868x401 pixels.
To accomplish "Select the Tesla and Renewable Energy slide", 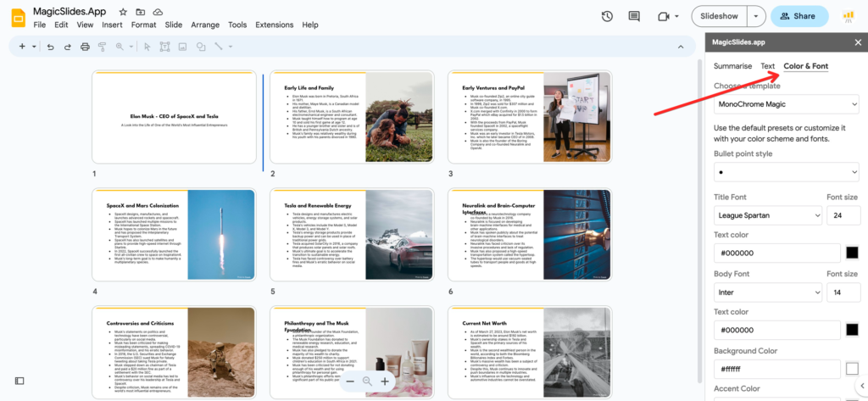I will (x=352, y=234).
